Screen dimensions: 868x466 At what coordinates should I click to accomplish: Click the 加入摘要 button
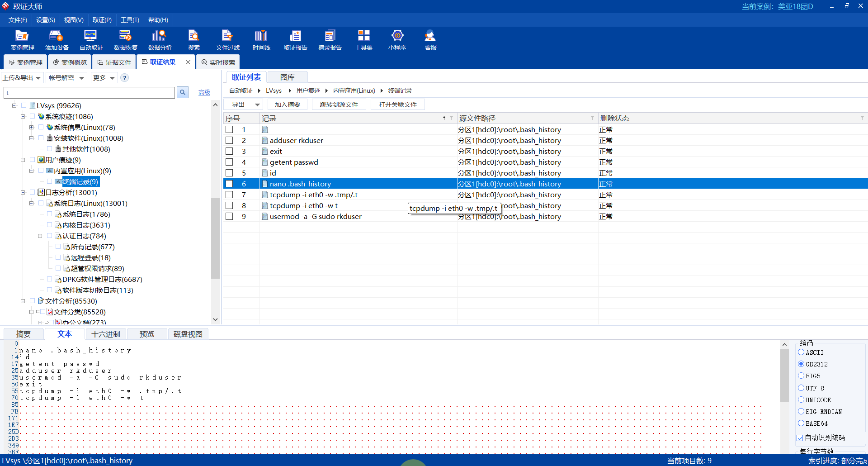(288, 105)
